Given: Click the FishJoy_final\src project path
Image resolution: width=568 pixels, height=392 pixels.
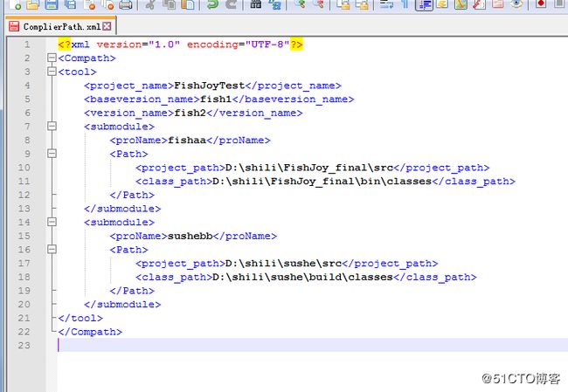Looking at the screenshot, I should (x=309, y=168).
